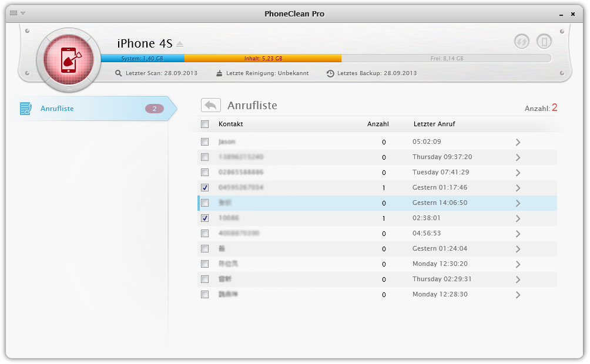Expand details chevron for 02:38:01 row
590x364 pixels.
tap(518, 218)
